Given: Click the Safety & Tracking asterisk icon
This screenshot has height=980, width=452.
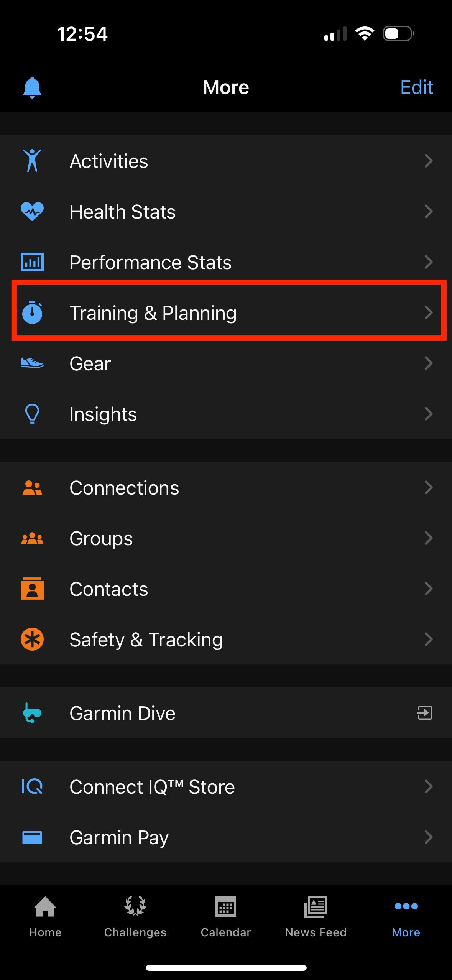Looking at the screenshot, I should [33, 639].
